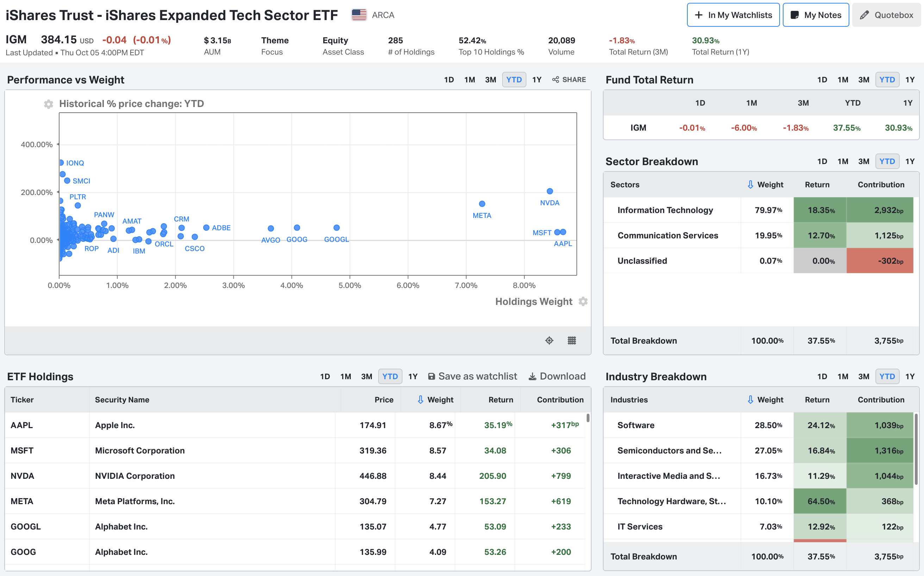
Task: Select 1M period in Sector Breakdown
Action: [843, 161]
